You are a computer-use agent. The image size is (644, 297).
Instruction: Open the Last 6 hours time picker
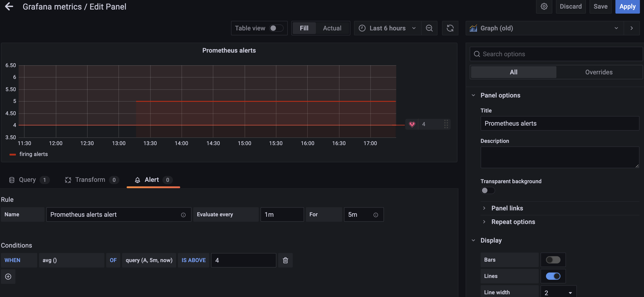point(387,28)
